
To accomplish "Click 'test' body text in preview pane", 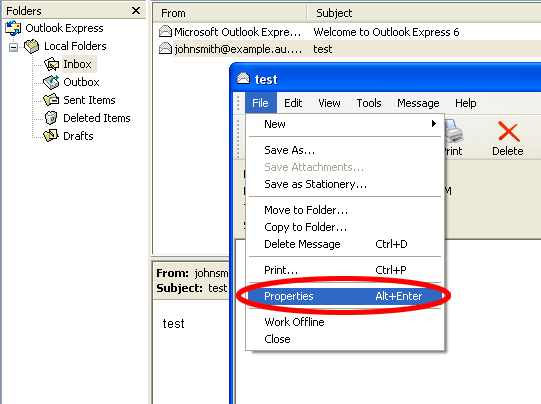I will point(174,324).
